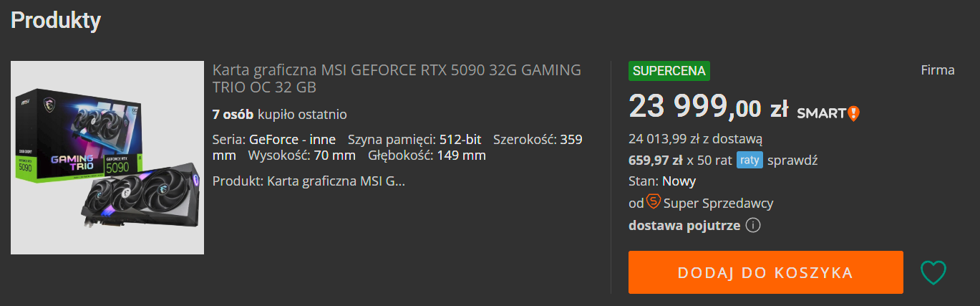This screenshot has height=306, width=980.
Task: Click the delivery info circle icon
Action: click(752, 226)
